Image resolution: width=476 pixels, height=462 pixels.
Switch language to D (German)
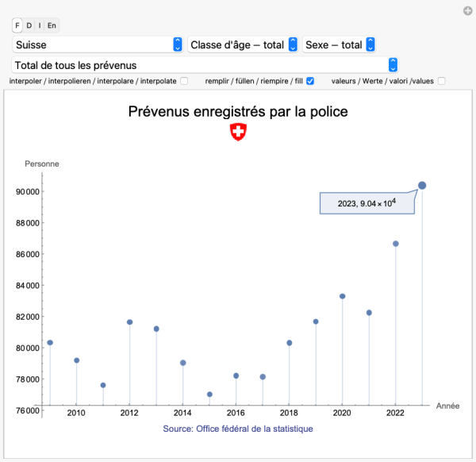[29, 25]
